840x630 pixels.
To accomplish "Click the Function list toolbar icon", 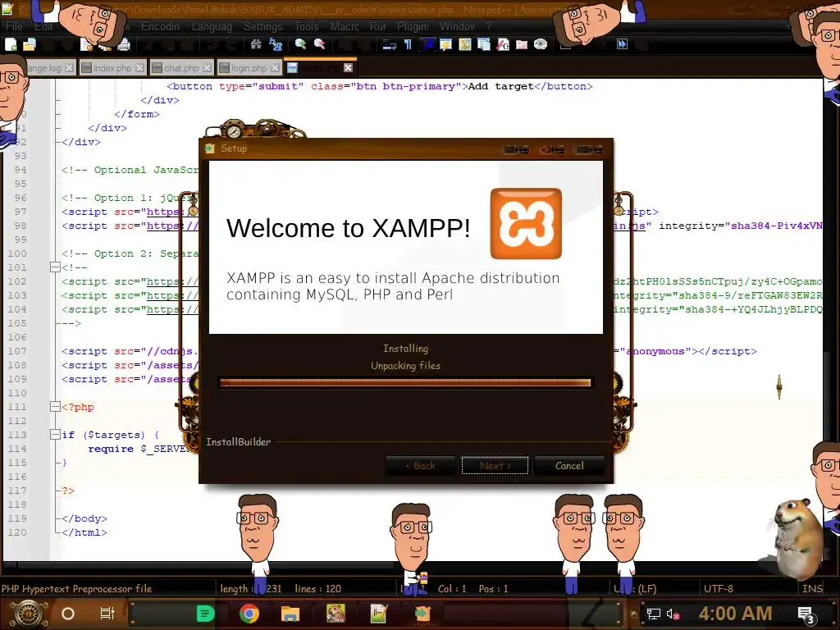I will pyautogui.click(x=503, y=44).
